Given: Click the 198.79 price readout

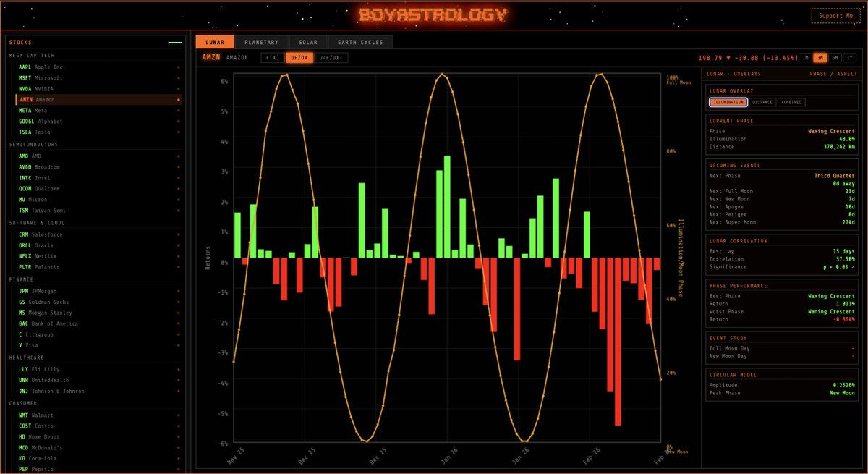Looking at the screenshot, I should (x=710, y=57).
